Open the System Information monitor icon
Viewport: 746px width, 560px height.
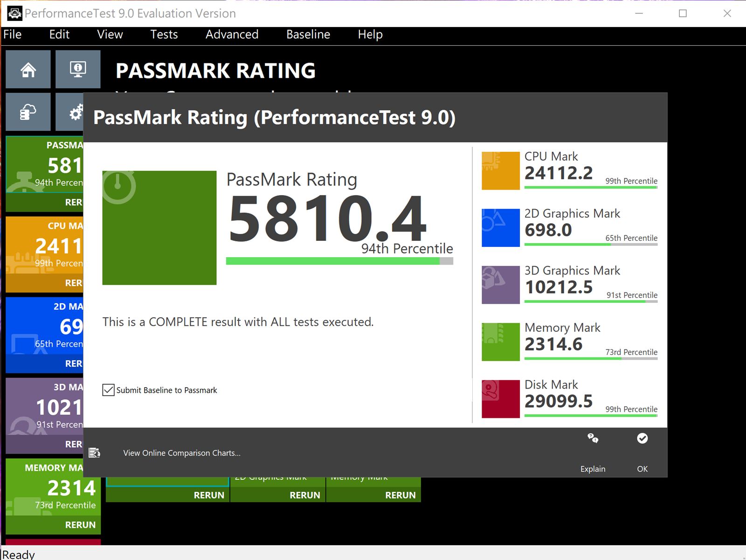[x=78, y=69]
